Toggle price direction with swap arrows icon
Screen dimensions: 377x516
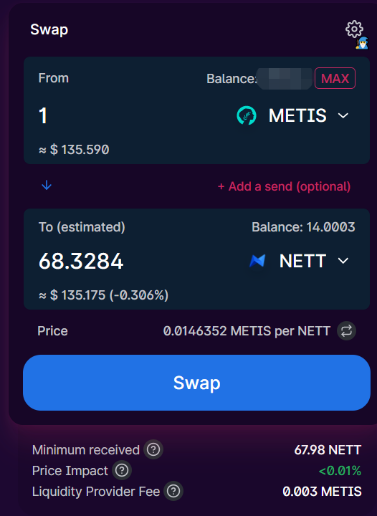pos(346,331)
